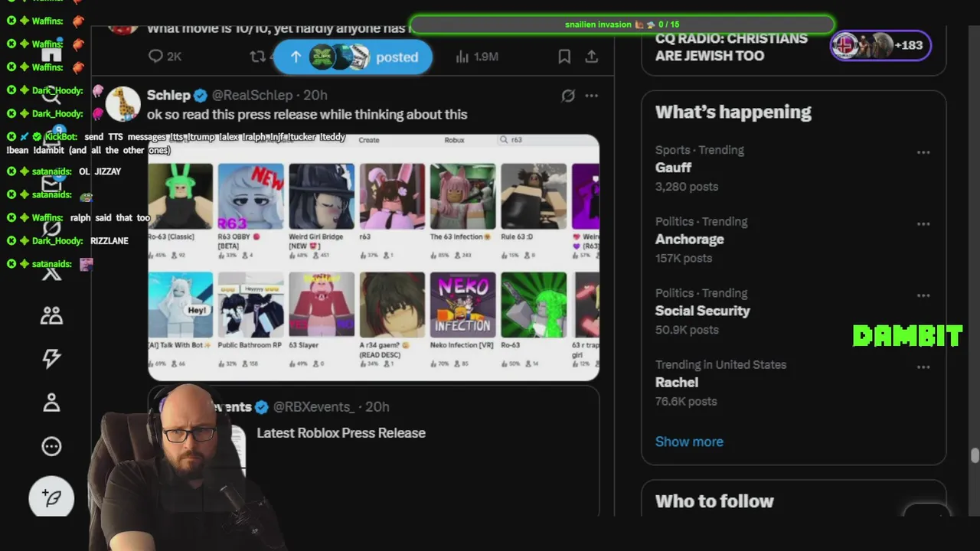The width and height of the screenshot is (980, 551).
Task: Open the three-dot menu on Schlep's post
Action: click(x=591, y=96)
